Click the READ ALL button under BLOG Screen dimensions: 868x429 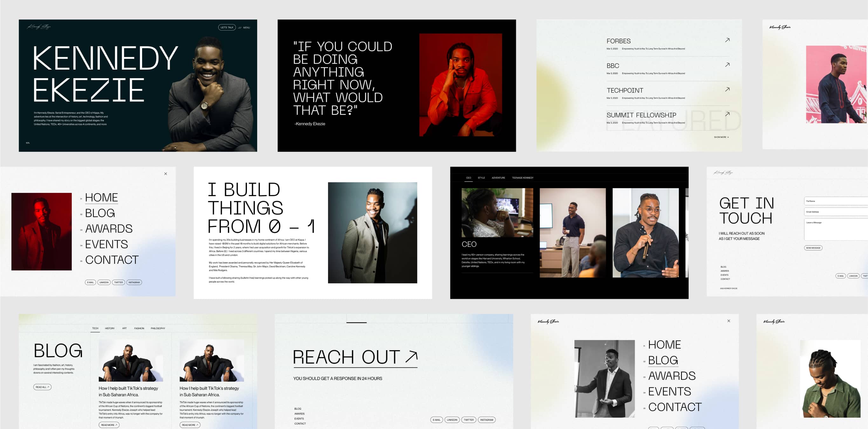(42, 387)
